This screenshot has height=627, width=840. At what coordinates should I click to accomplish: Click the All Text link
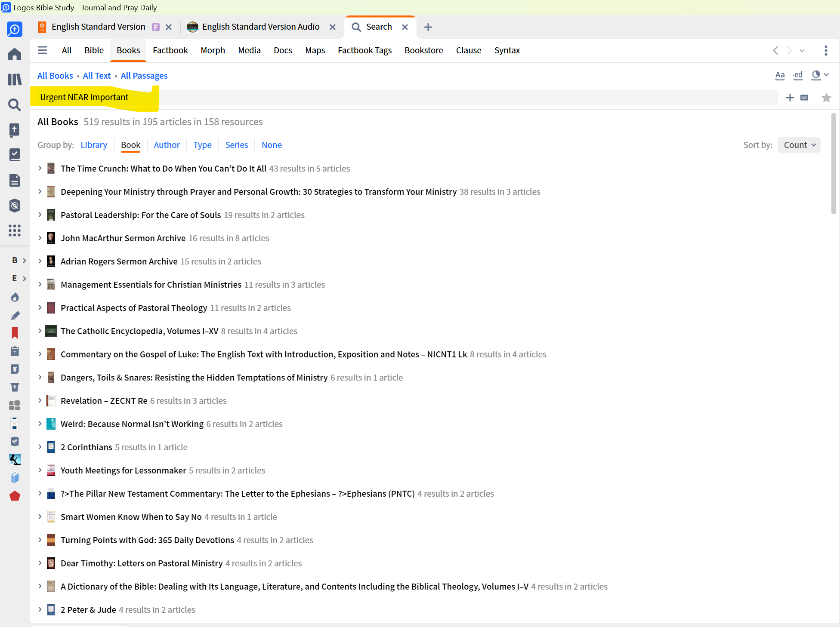(97, 76)
